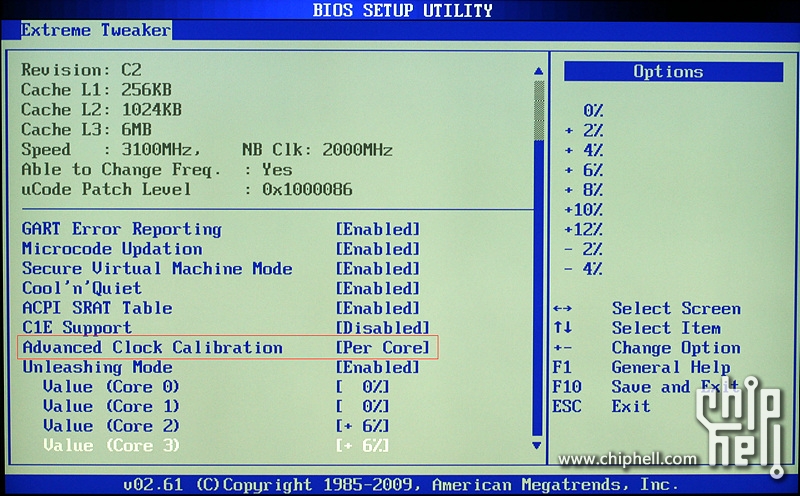Select the ACPI SRAT Table setting

point(97,308)
